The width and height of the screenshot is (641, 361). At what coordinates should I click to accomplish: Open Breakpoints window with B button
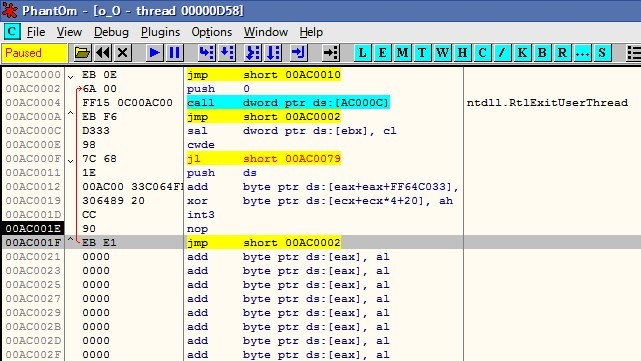(542, 53)
